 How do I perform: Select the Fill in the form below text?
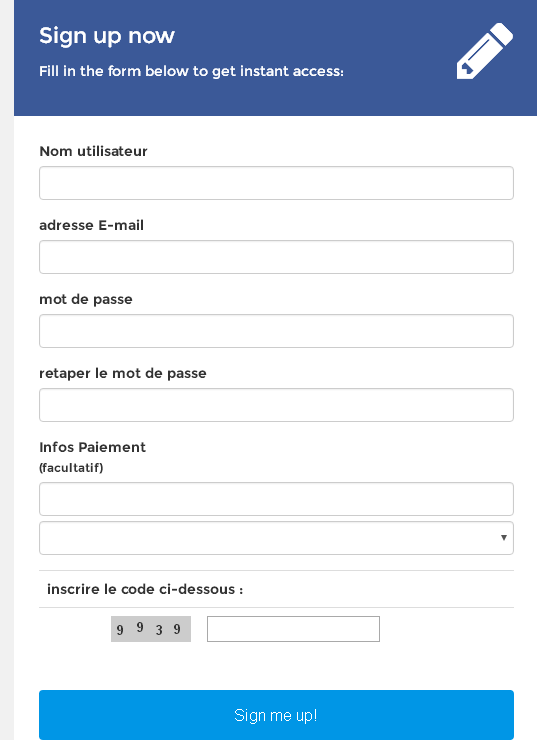coord(191,71)
